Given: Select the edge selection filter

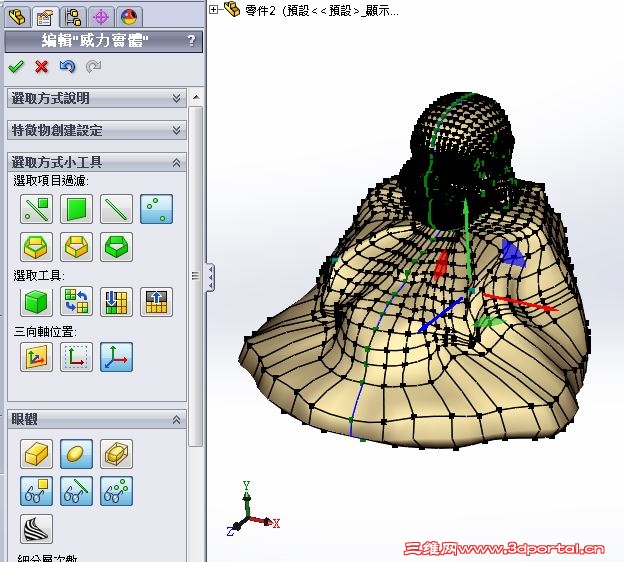Looking at the screenshot, I should [116, 209].
